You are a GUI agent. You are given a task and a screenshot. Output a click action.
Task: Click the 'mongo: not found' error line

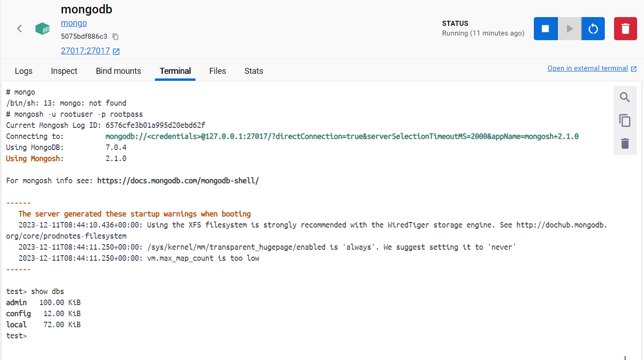point(66,103)
